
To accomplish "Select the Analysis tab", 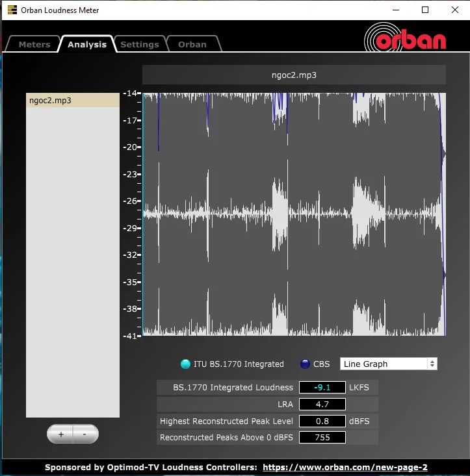I will click(87, 44).
